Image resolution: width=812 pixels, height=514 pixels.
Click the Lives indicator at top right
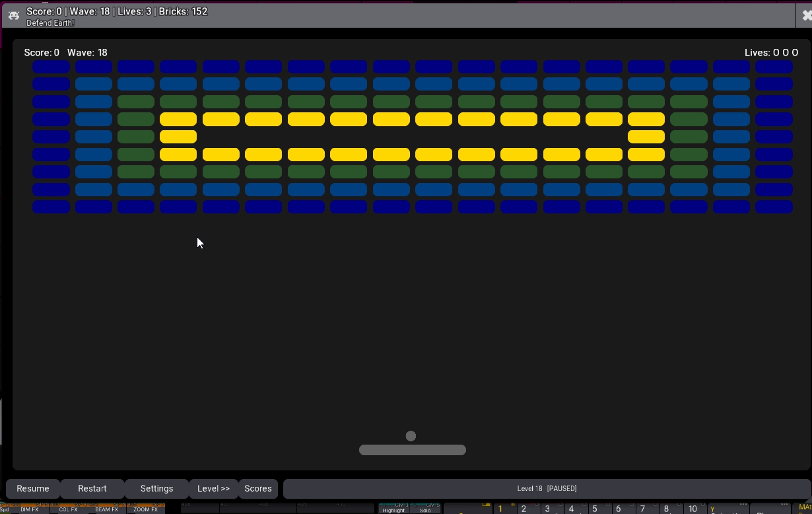(771, 53)
